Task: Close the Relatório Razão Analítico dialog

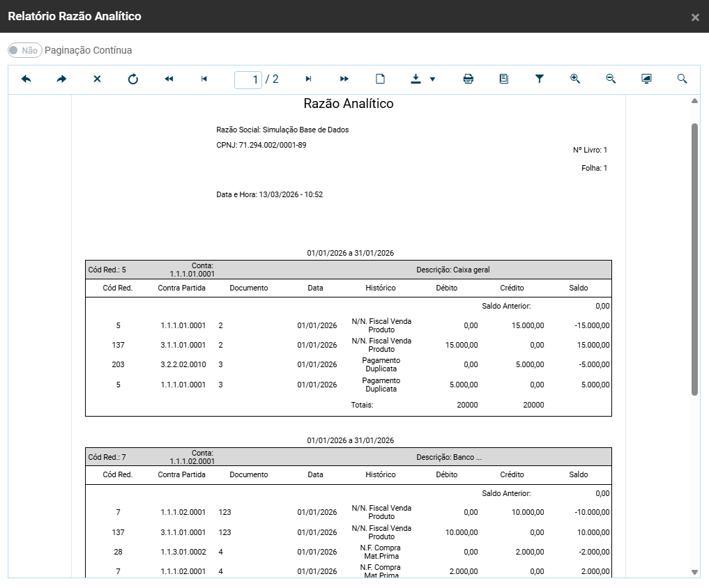Action: click(x=695, y=17)
